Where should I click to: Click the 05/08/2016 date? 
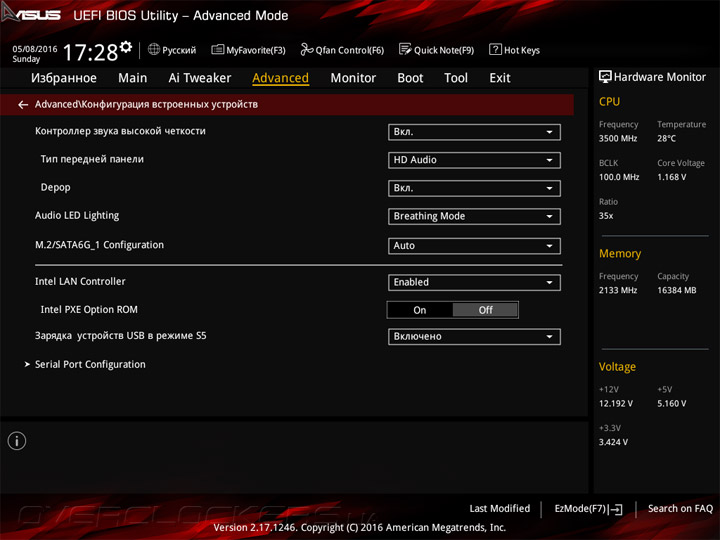pos(35,49)
